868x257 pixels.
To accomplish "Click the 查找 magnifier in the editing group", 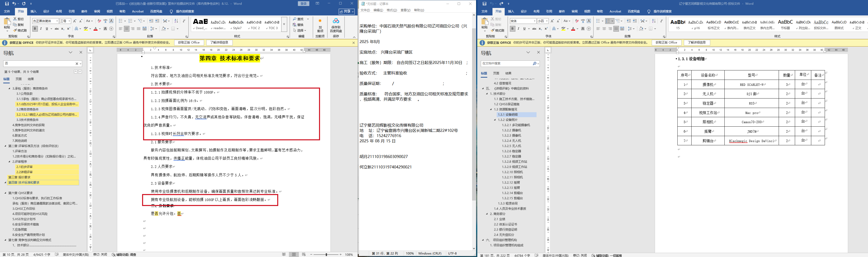I will [x=294, y=19].
